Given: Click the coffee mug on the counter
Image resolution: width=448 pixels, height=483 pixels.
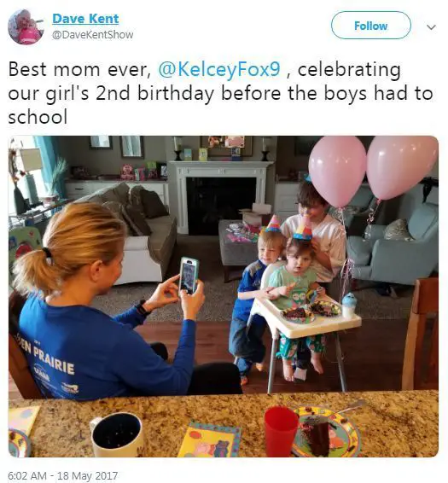Looking at the screenshot, I should (116, 435).
